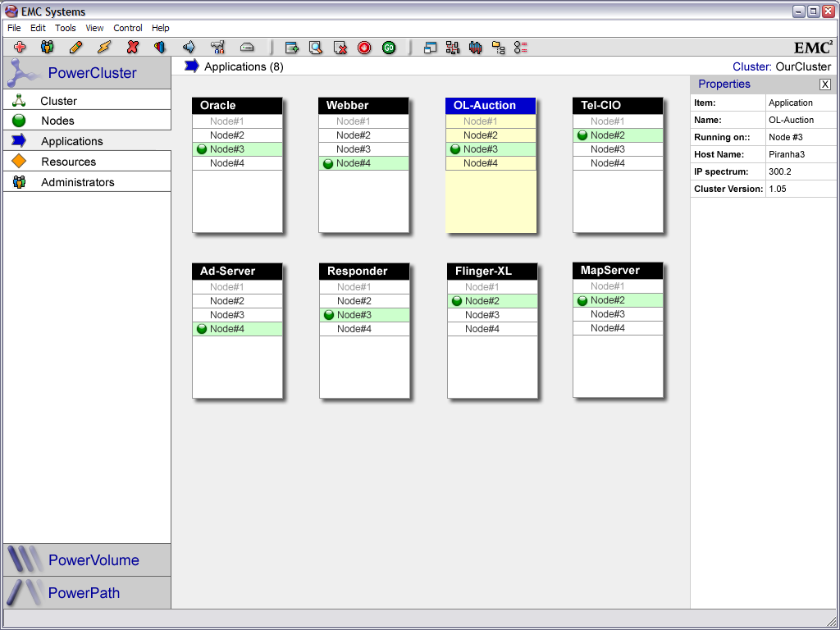Close the Properties panel
The height and width of the screenshot is (630, 840).
click(x=825, y=84)
